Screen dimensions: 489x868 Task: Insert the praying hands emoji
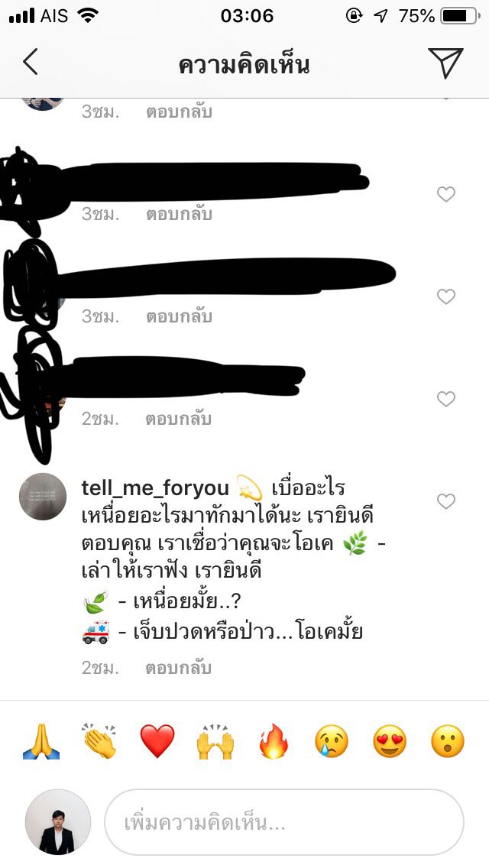[x=41, y=741]
